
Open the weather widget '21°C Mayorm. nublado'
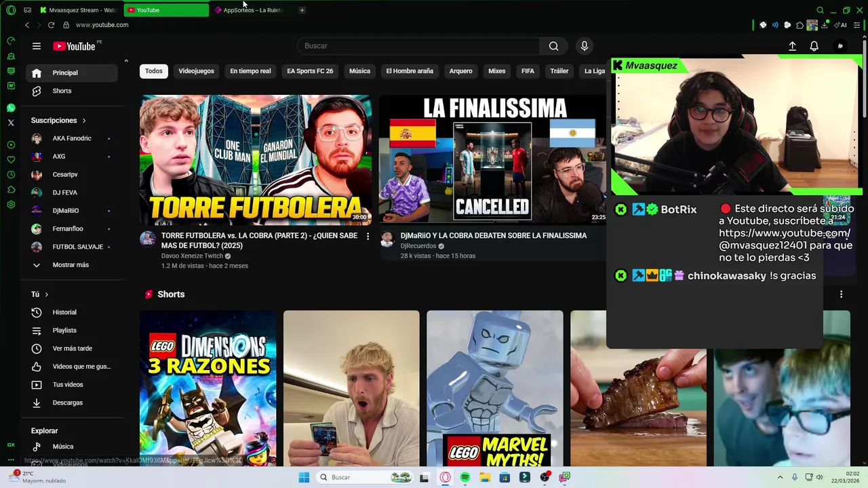point(37,477)
